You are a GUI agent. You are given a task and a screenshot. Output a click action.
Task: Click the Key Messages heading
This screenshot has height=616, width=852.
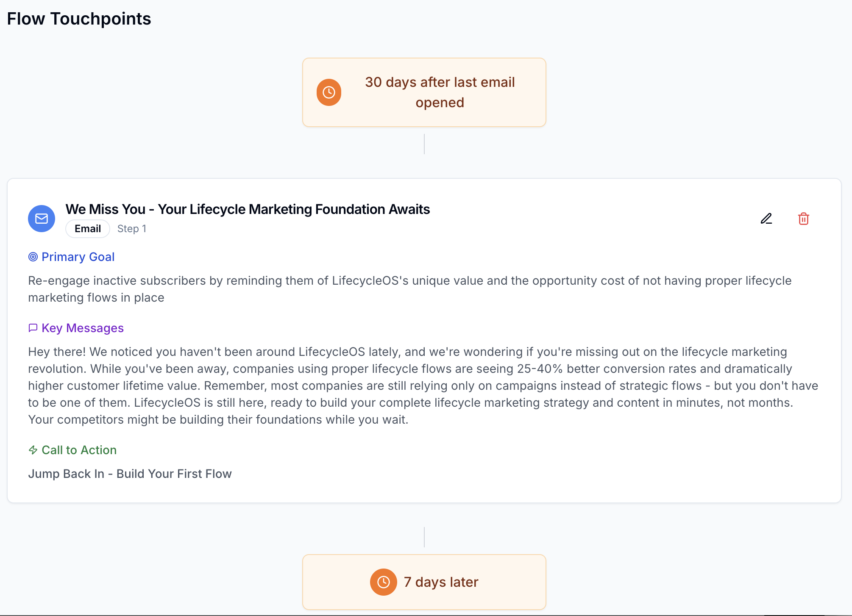click(83, 328)
